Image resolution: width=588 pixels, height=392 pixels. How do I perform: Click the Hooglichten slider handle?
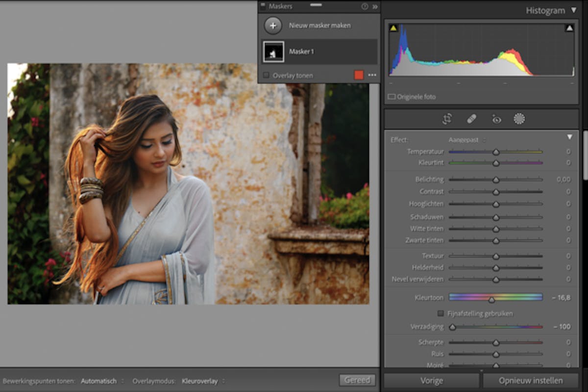click(x=496, y=204)
